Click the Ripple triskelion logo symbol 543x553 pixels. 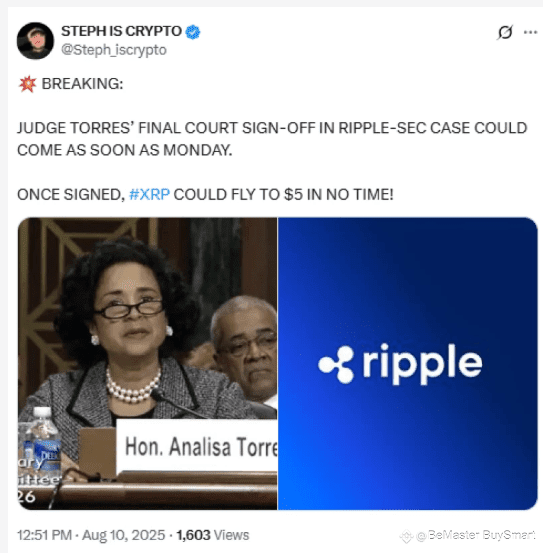click(x=336, y=365)
